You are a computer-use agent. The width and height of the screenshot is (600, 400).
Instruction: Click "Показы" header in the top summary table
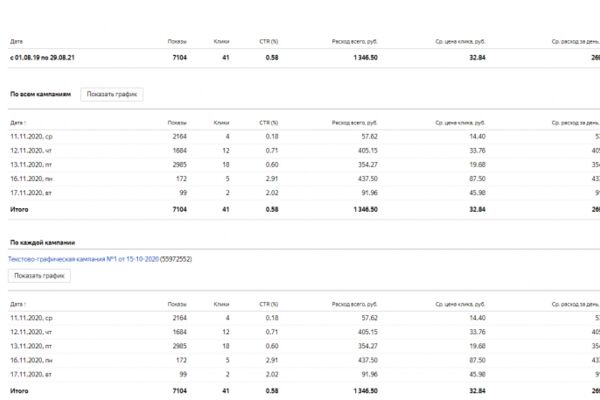click(177, 41)
